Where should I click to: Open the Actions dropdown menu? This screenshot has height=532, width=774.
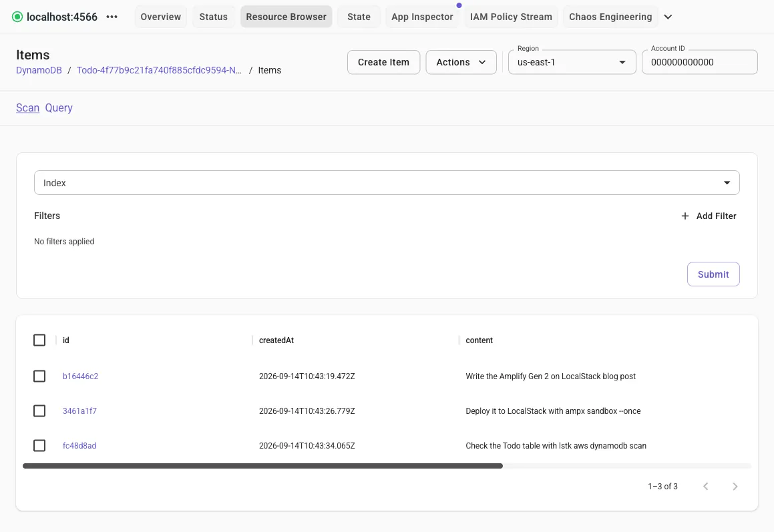tap(461, 62)
